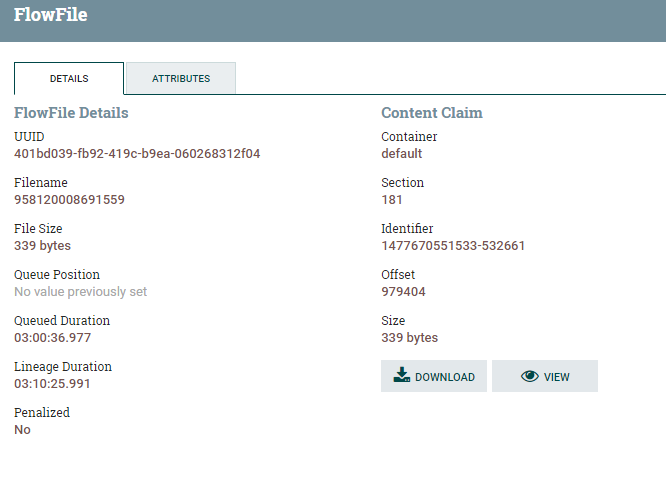Download the FlowFile content
This screenshot has width=666, height=497.
(434, 376)
